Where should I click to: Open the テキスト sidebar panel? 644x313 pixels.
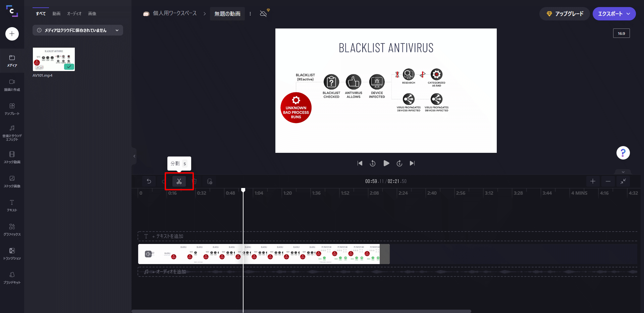click(12, 206)
